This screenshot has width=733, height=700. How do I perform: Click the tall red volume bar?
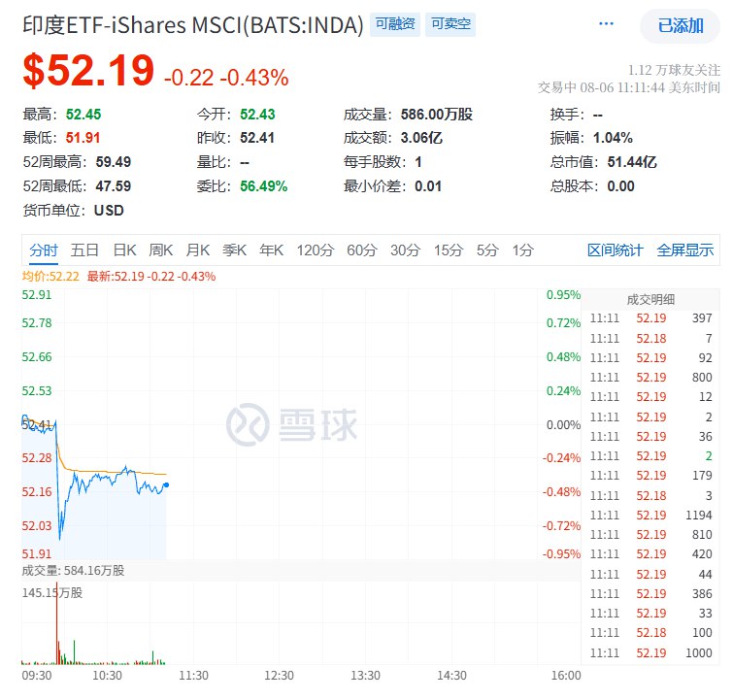pyautogui.click(x=57, y=623)
